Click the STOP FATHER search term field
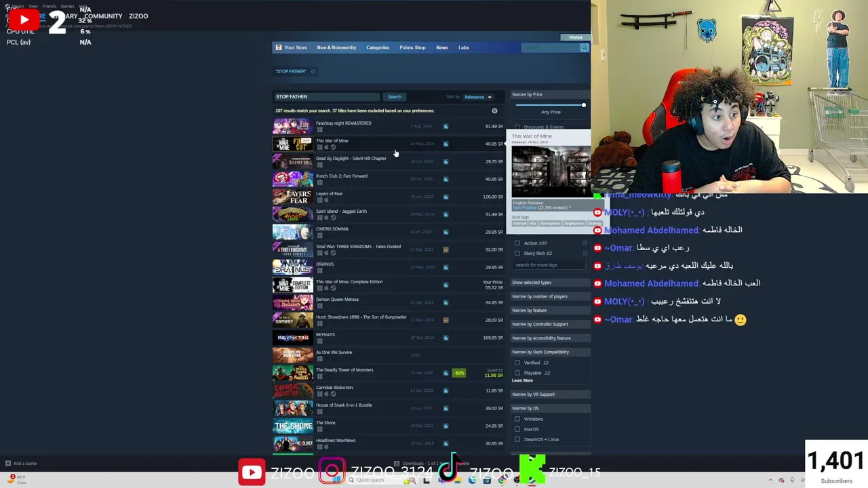The height and width of the screenshot is (488, 868). [x=327, y=97]
